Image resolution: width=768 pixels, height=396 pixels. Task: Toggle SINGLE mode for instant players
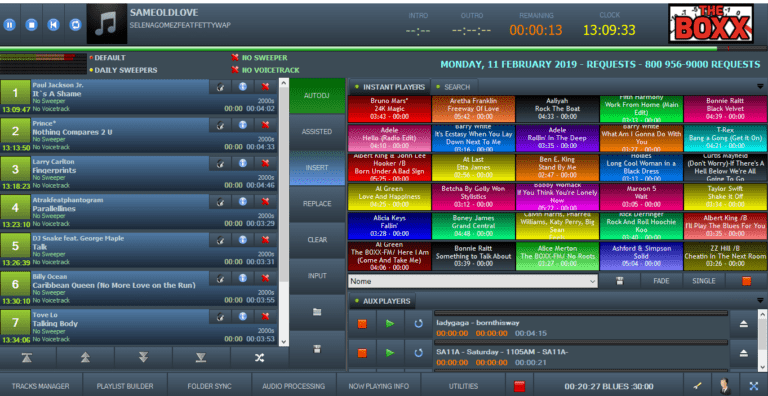coord(704,281)
